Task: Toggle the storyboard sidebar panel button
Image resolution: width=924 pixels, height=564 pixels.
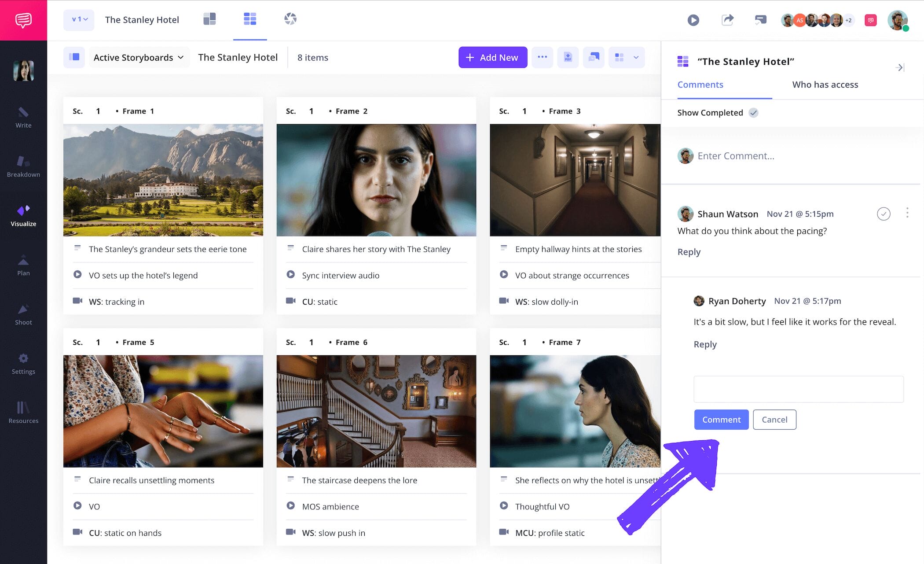Action: point(74,57)
